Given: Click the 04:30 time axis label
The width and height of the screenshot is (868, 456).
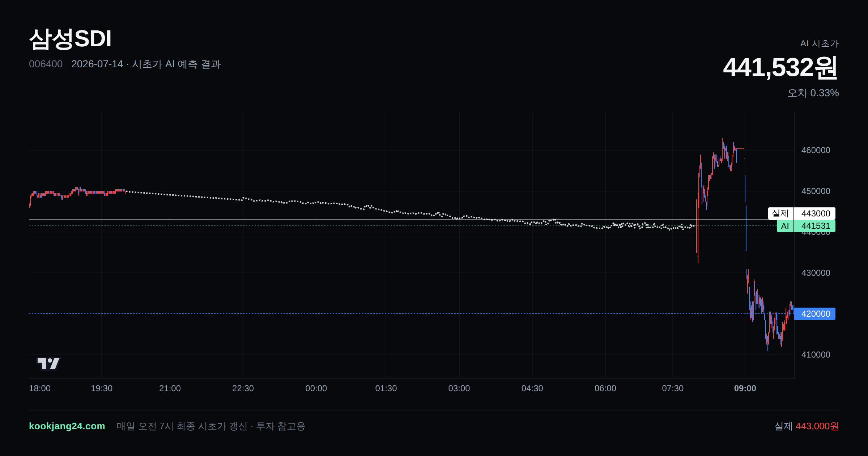Looking at the screenshot, I should pyautogui.click(x=532, y=388).
